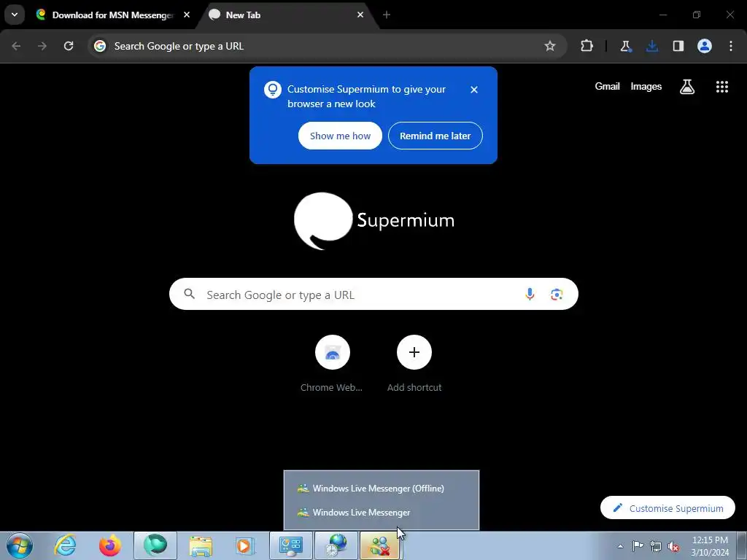Viewport: 747px width, 560px height.
Task: Show hidden system tray icons
Action: coord(620,546)
